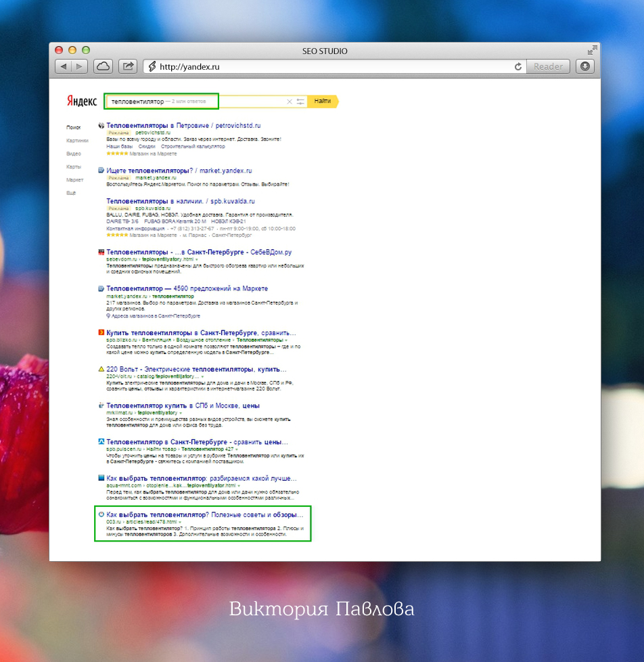The width and height of the screenshot is (644, 662).
Task: Open the advanced search settings sliders icon
Action: click(300, 102)
